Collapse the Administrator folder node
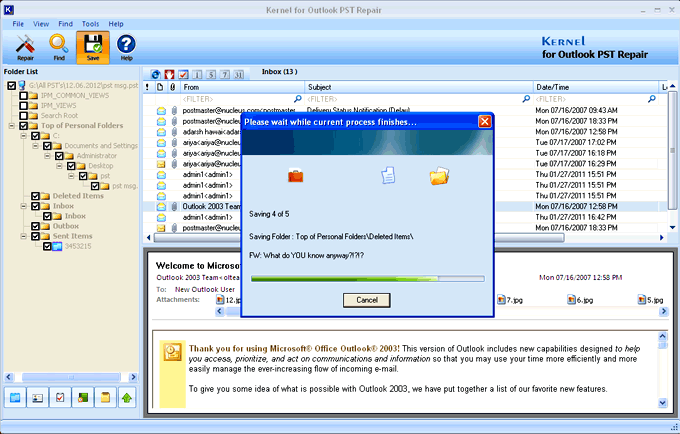This screenshot has width=680, height=434. coord(47,156)
